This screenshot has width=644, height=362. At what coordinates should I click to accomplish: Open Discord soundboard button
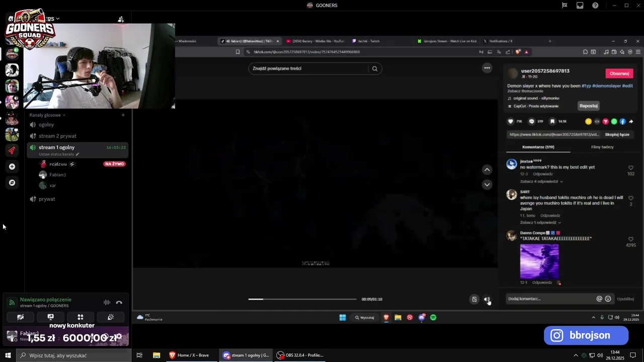[x=111, y=317]
